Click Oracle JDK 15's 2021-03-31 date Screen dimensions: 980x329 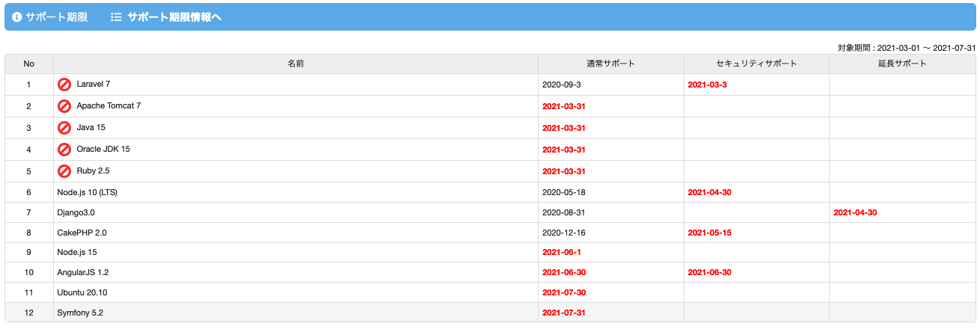(x=563, y=150)
